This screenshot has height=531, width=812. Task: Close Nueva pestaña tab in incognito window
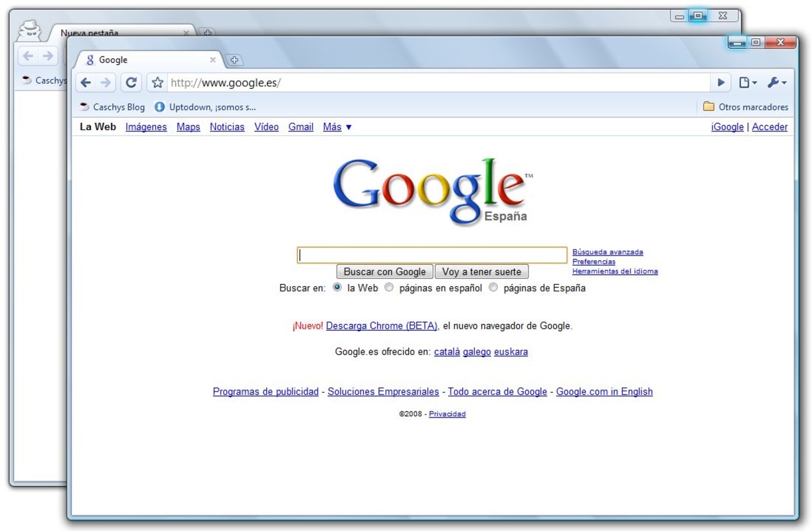coord(187,33)
